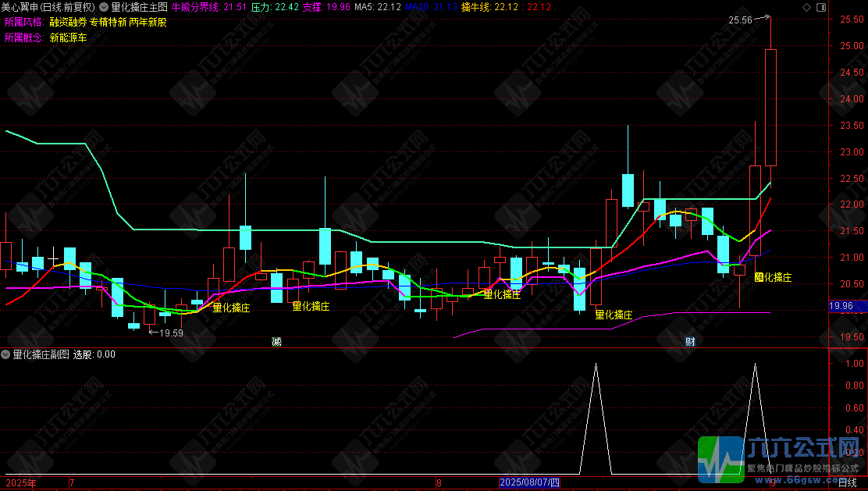This screenshot has height=491, width=868.
Task: Click the 所属概念 label
Action: pos(23,37)
